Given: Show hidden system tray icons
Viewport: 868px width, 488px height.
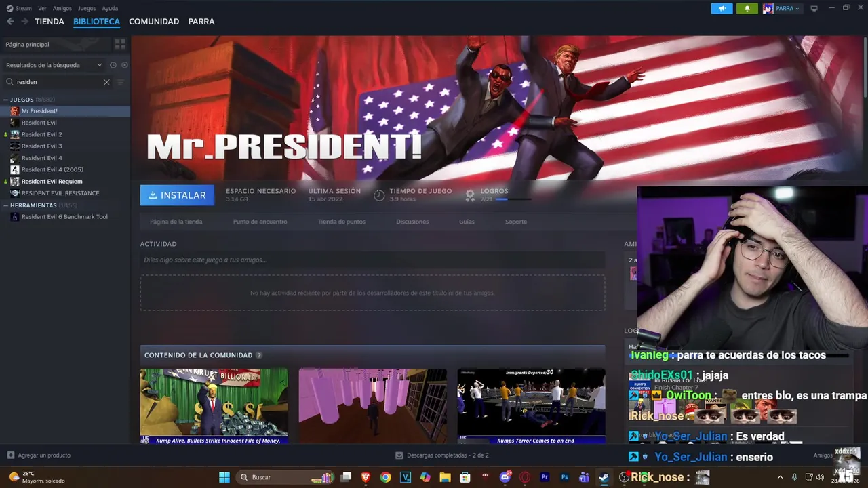Looking at the screenshot, I should [780, 477].
